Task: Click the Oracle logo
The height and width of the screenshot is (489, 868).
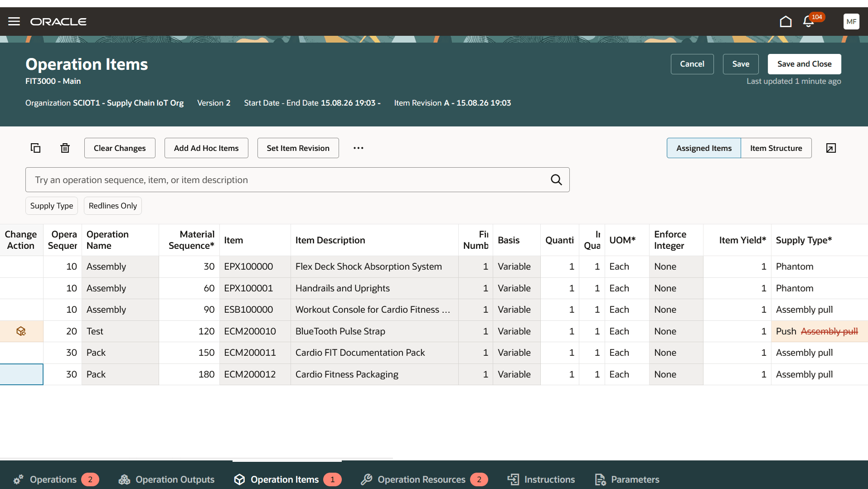Action: [58, 21]
